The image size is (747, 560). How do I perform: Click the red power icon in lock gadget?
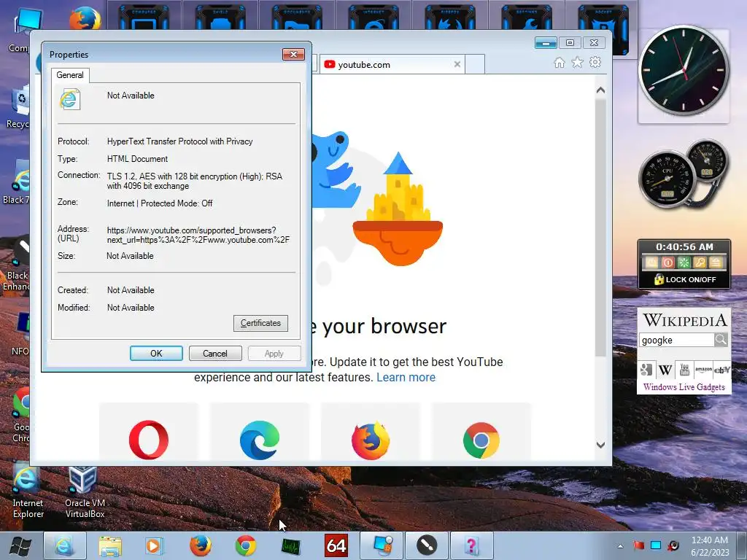(668, 262)
